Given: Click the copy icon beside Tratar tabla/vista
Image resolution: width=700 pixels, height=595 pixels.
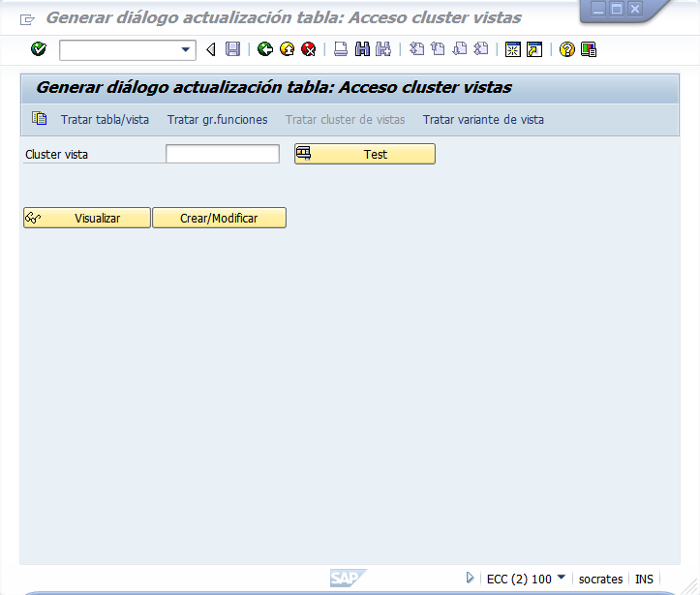Looking at the screenshot, I should [39, 119].
